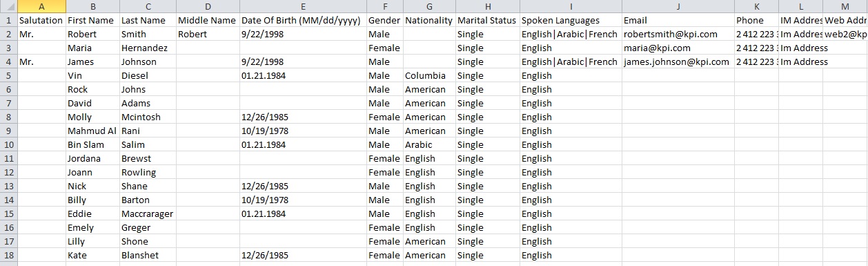Click the select-all corner box

[8, 6]
